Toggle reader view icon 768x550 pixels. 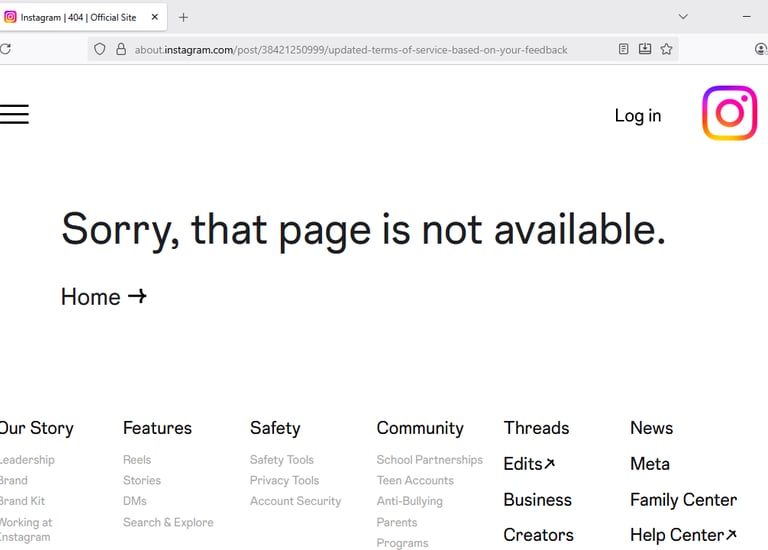pos(623,49)
